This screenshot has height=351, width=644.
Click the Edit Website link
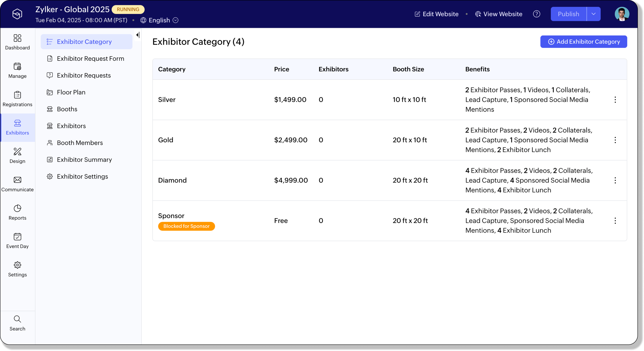coord(436,14)
